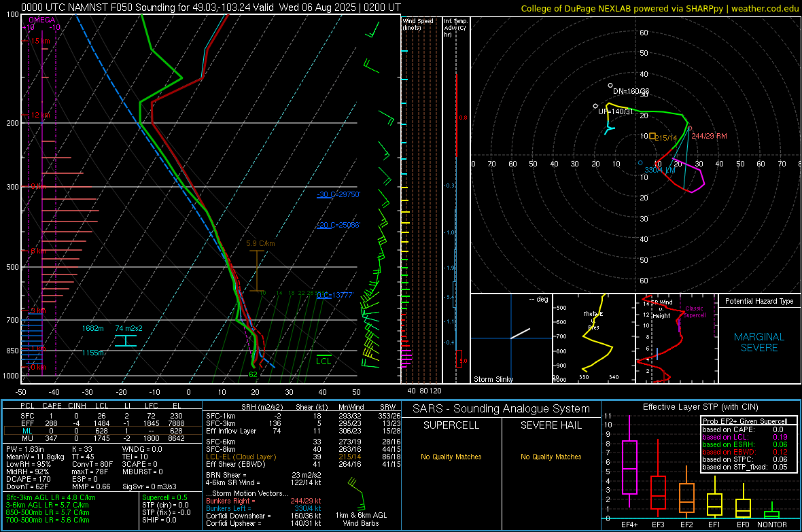Select the 'MU' parcel row label

27,438
